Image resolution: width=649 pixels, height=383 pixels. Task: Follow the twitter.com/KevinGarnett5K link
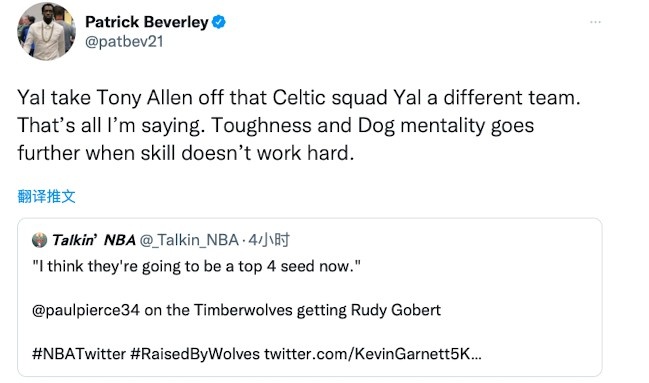point(373,354)
